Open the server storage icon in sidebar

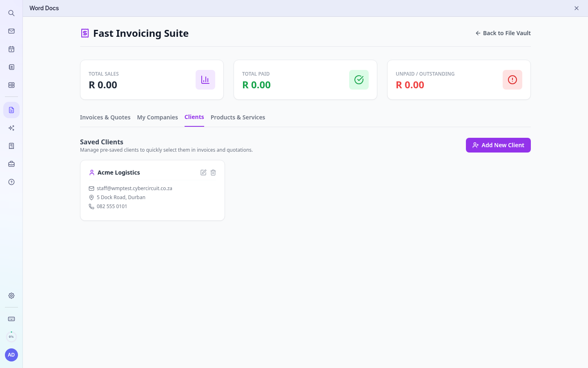[11, 85]
